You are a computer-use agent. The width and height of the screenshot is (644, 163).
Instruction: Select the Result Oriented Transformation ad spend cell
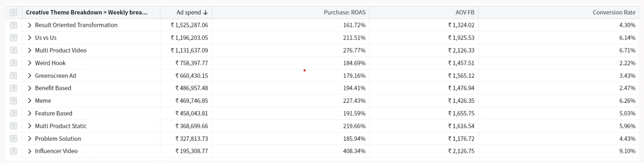point(189,25)
